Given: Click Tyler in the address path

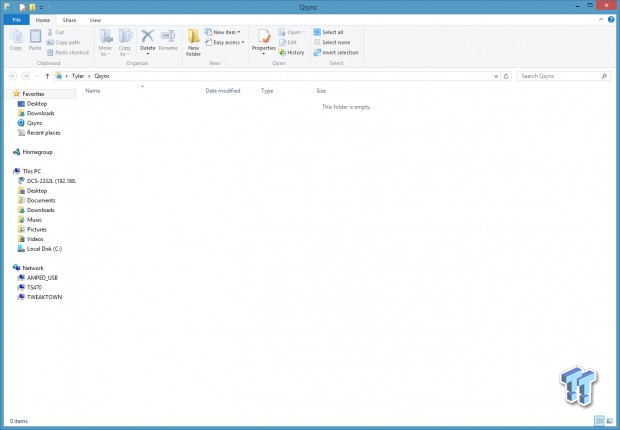Looking at the screenshot, I should point(78,76).
